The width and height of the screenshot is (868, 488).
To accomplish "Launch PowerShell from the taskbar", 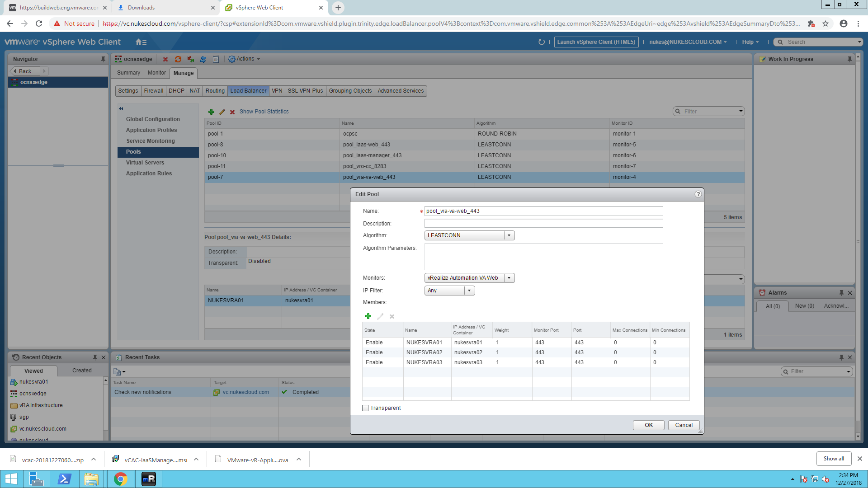I will click(x=64, y=479).
